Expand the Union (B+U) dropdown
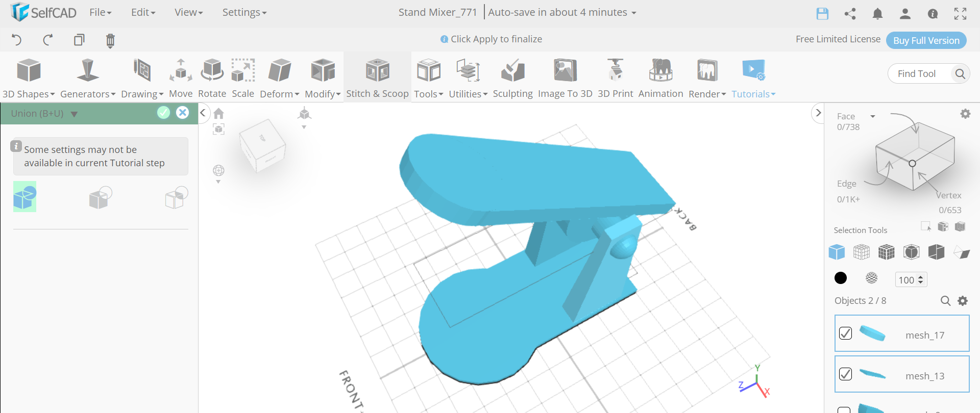The height and width of the screenshot is (413, 980). point(74,114)
